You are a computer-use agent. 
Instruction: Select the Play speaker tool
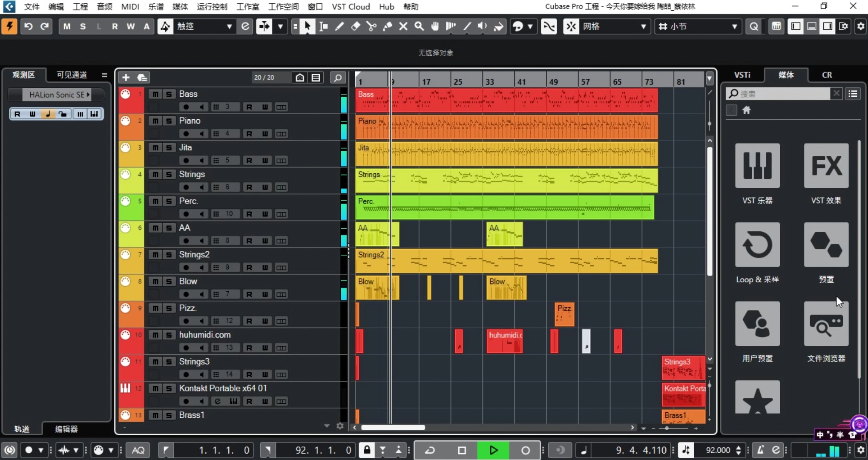coord(483,26)
